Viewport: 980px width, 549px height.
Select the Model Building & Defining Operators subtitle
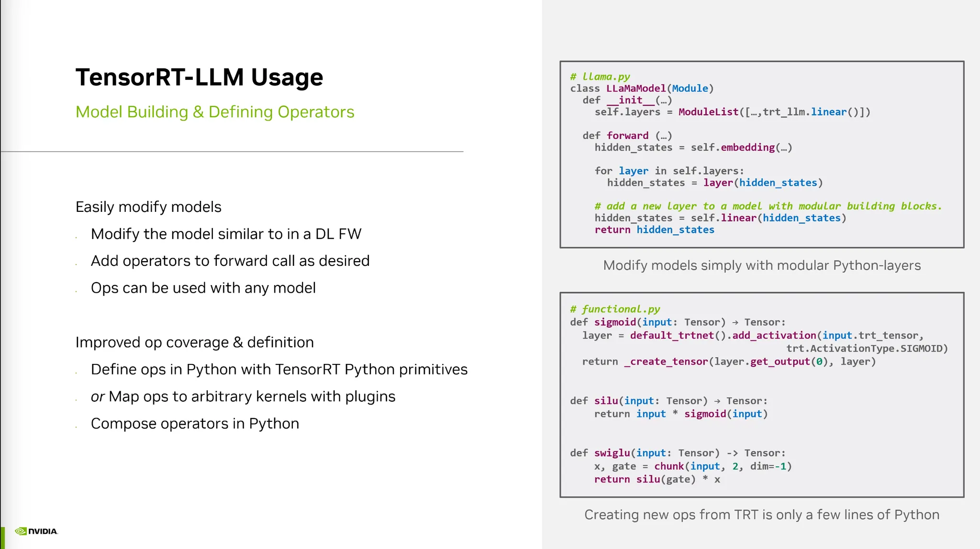tap(215, 112)
